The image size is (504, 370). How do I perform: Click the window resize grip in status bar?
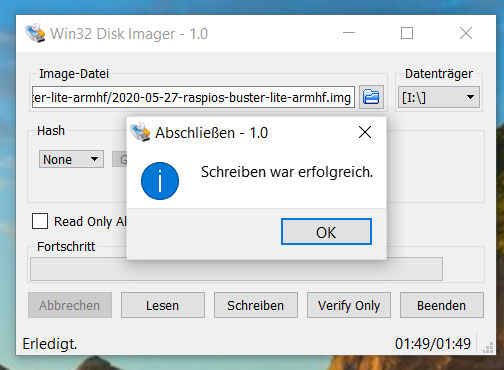tap(488, 347)
